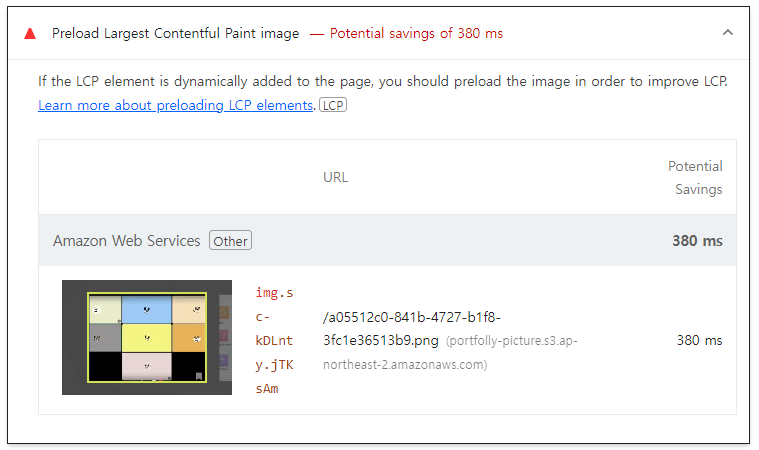759x450 pixels.
Task: Click the a05512c0 png URL link
Action: [x=412, y=329]
